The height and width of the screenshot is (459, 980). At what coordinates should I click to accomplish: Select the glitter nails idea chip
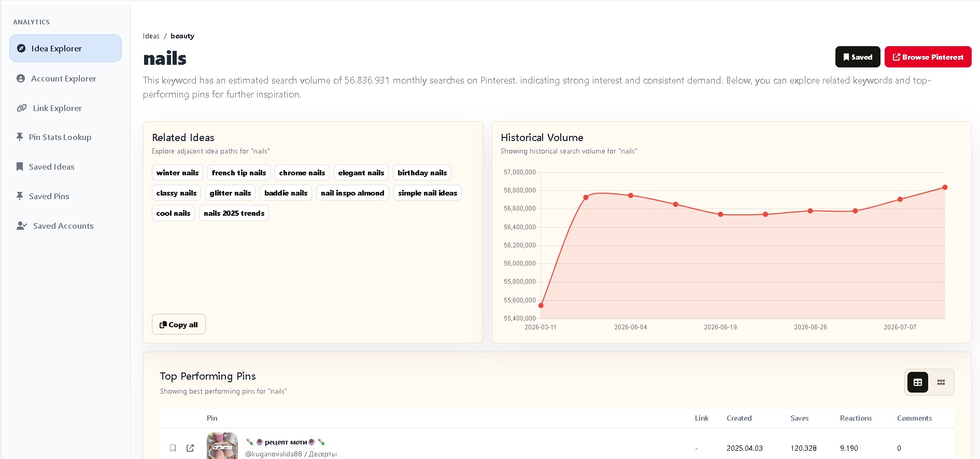pos(230,193)
